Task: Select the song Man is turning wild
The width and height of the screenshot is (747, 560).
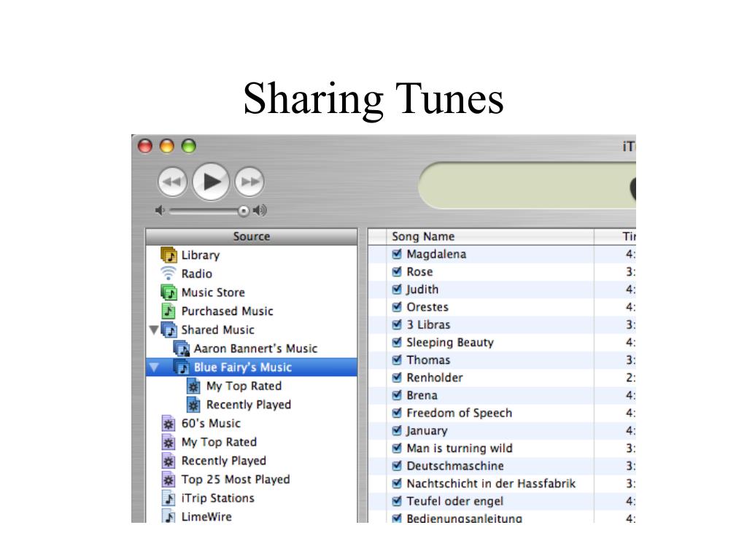Action: click(460, 448)
